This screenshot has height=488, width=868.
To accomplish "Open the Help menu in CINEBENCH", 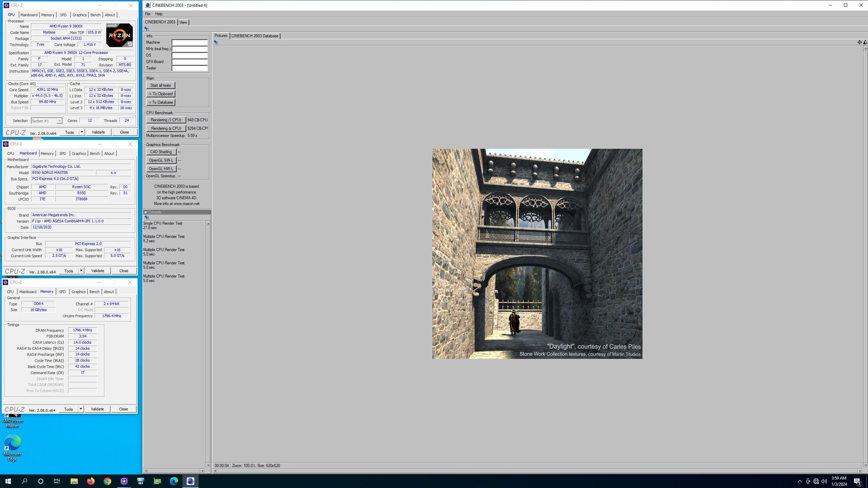I will pyautogui.click(x=159, y=14).
